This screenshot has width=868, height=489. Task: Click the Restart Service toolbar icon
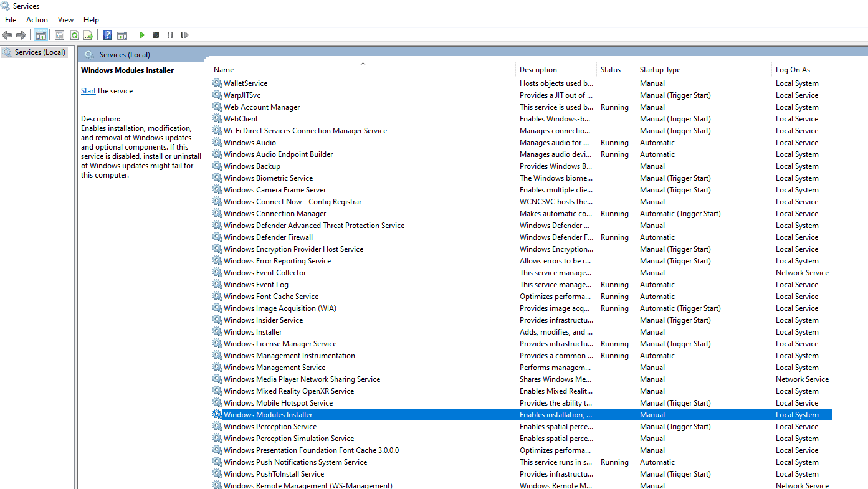[x=184, y=35]
